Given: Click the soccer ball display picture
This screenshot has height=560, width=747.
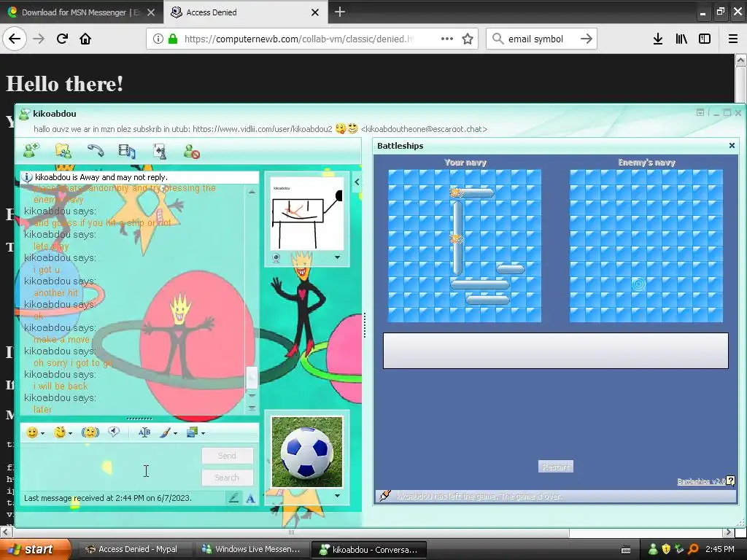Looking at the screenshot, I should coord(307,452).
